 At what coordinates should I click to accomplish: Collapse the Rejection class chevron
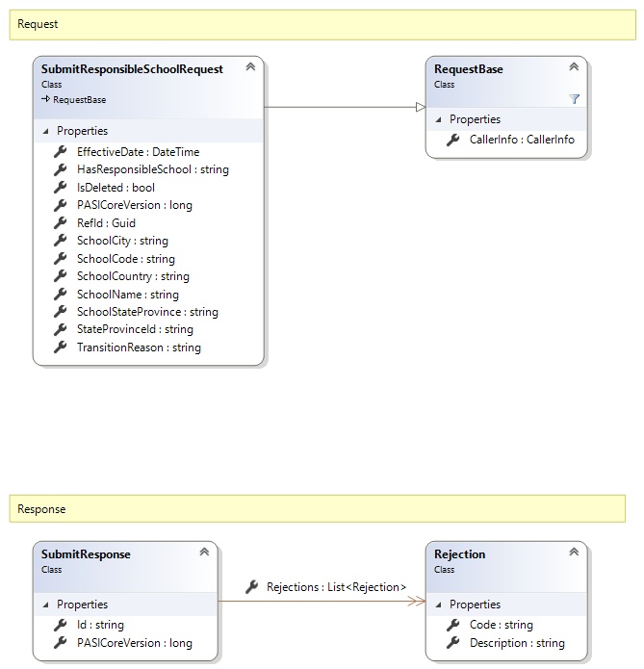click(574, 553)
